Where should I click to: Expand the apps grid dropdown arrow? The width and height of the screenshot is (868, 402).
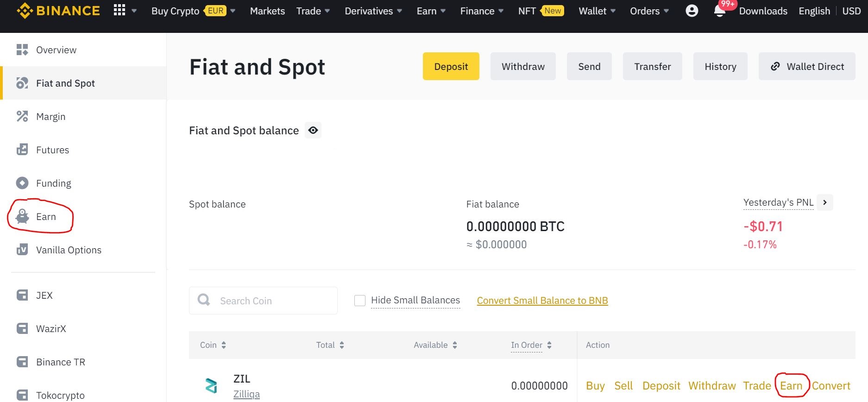134,11
